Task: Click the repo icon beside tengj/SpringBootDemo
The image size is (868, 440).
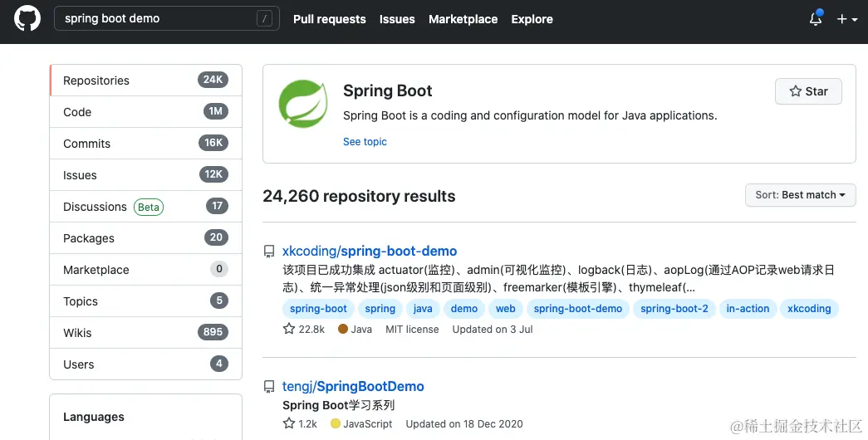Action: pos(269,387)
